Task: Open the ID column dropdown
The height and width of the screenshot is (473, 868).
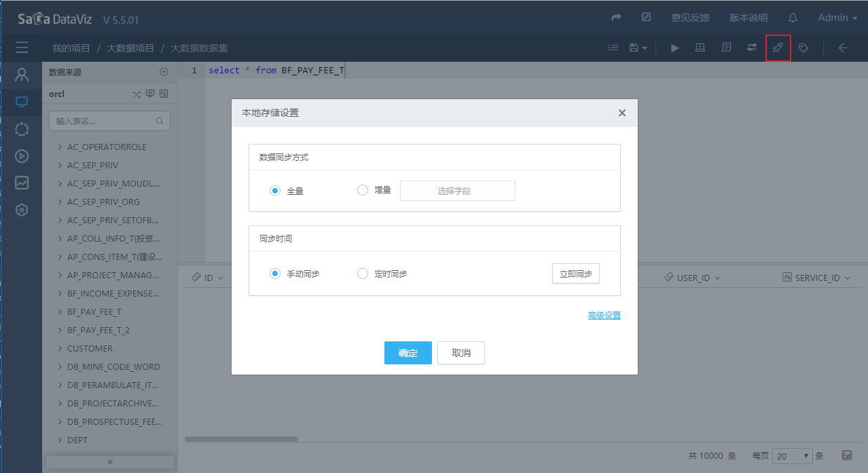Action: [x=220, y=278]
